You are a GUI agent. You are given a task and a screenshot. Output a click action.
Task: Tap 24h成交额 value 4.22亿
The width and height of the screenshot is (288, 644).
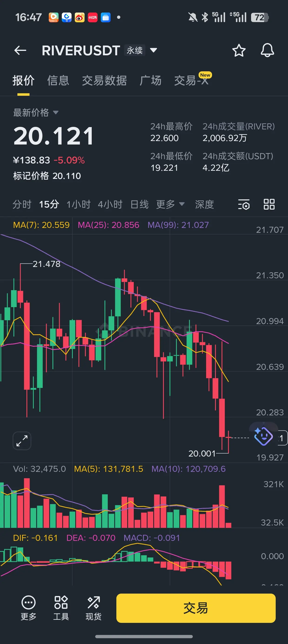coord(216,168)
